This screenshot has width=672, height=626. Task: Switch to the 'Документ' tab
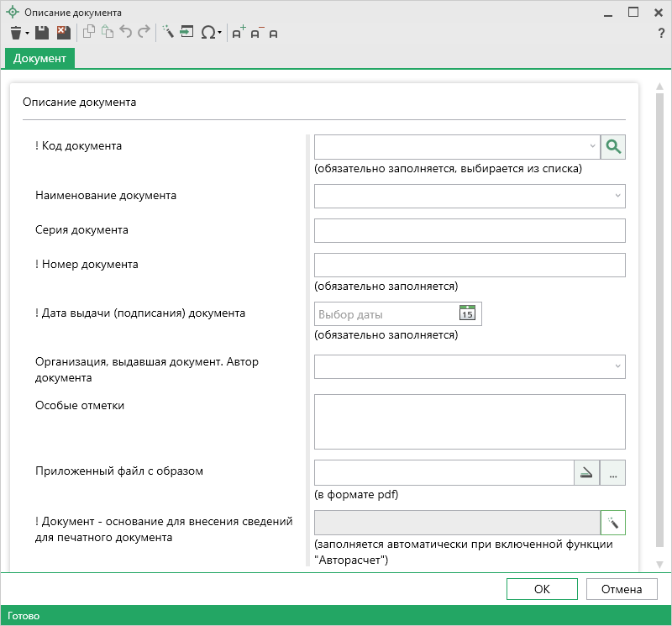39,58
